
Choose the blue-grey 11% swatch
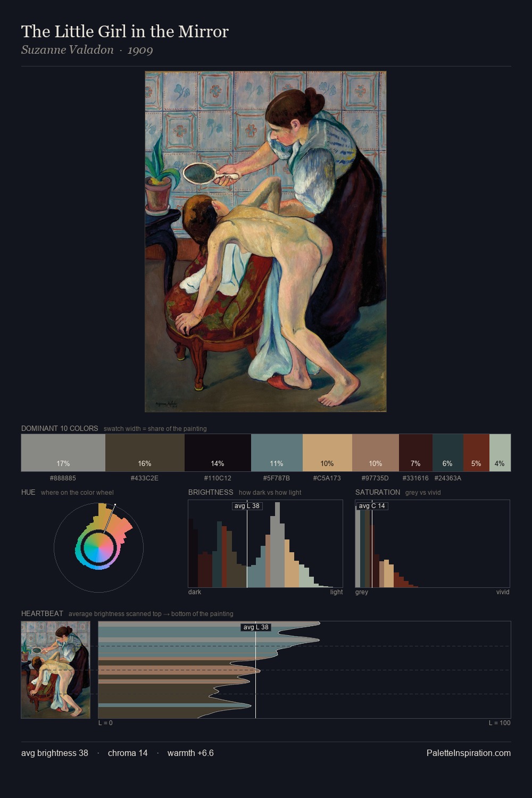(277, 453)
